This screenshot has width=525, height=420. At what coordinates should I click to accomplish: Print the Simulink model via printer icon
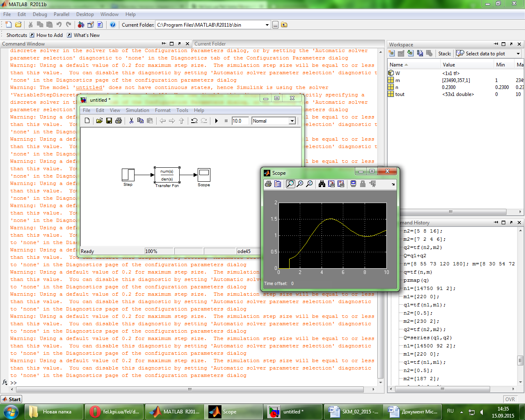click(x=119, y=121)
